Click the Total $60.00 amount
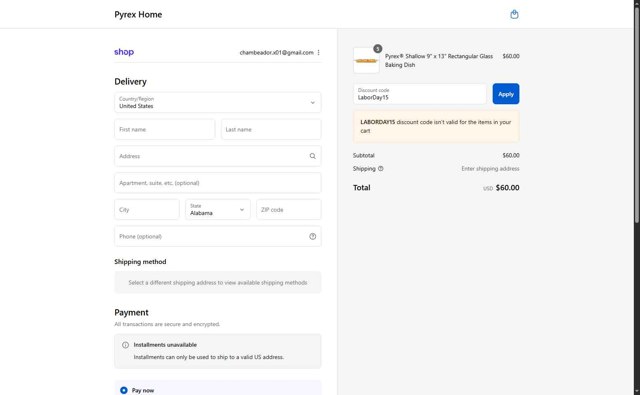640x395 pixels. coord(507,188)
